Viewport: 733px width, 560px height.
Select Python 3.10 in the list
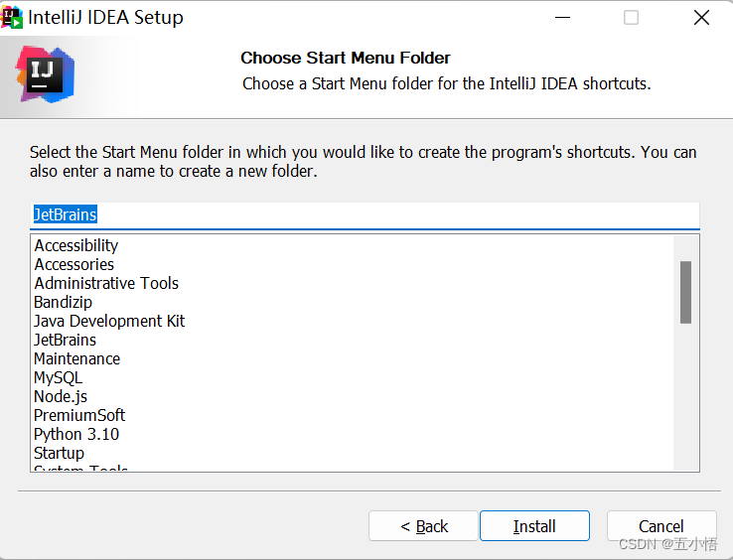pos(76,434)
